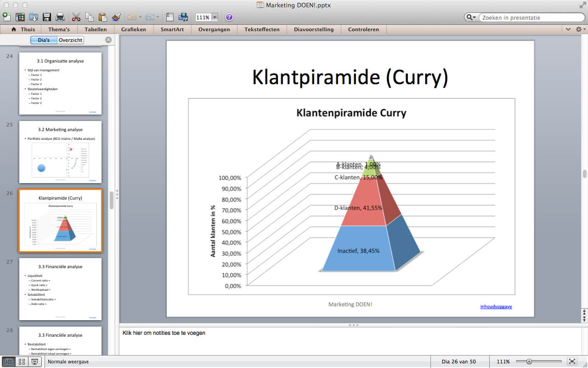The height and width of the screenshot is (368, 588).
Task: Redo the last action
Action: coord(149,17)
